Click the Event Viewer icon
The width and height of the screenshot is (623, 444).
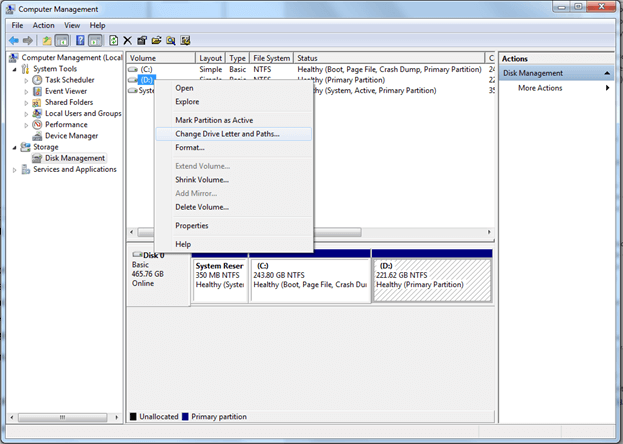click(37, 91)
